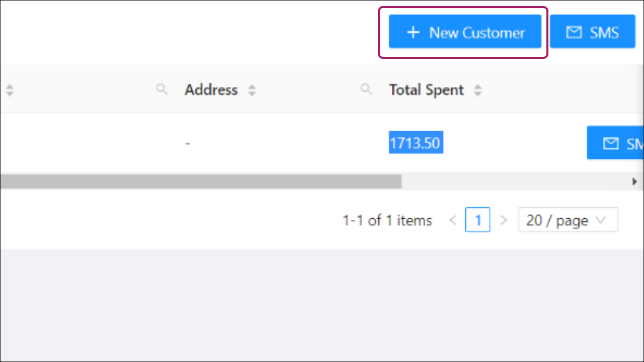Select page 1 in pagination
Viewport: 644px width, 362px height.
tap(478, 220)
